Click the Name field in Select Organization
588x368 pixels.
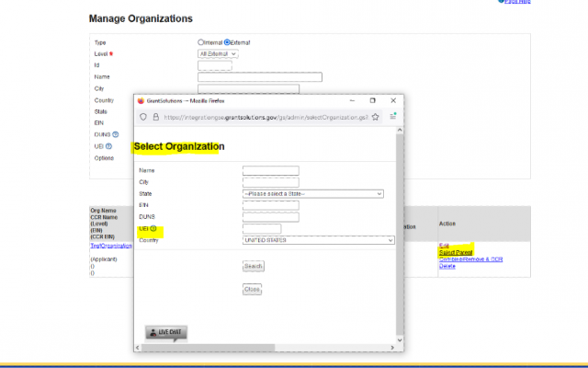[x=270, y=170]
